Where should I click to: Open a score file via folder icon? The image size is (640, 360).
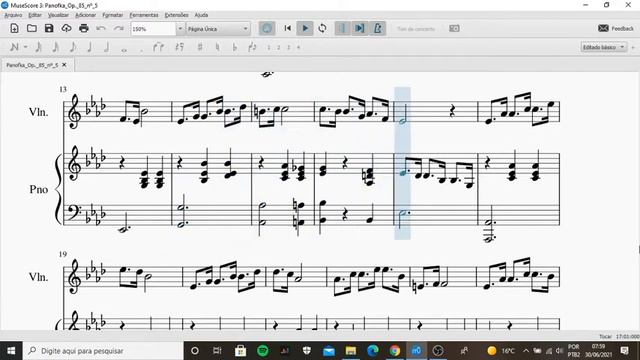click(32, 28)
